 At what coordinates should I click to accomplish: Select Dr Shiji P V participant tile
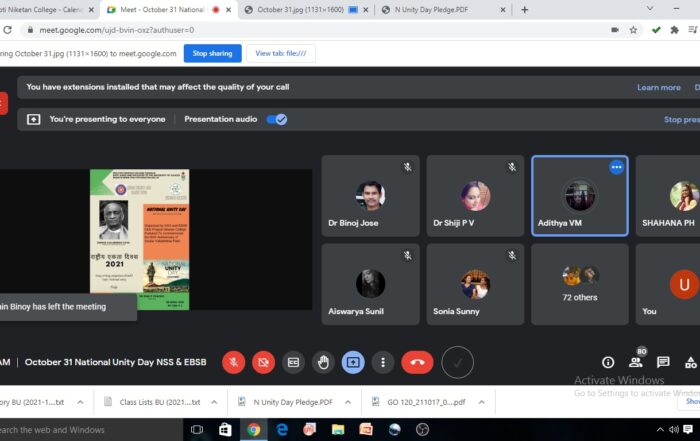475,196
